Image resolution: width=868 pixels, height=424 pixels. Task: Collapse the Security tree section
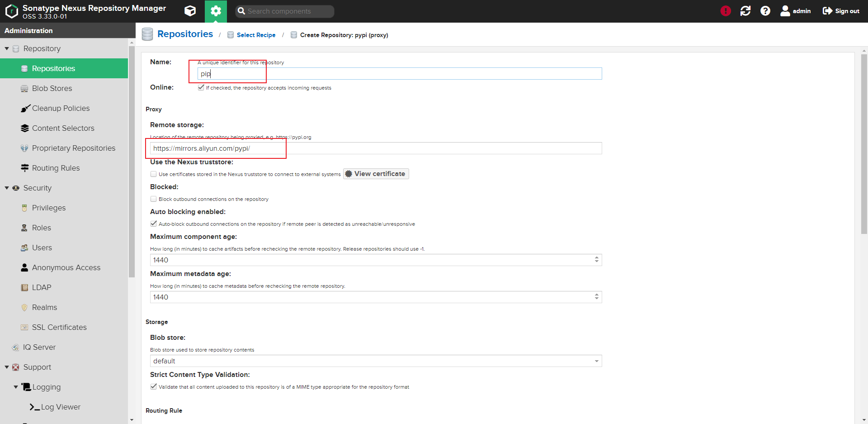7,188
